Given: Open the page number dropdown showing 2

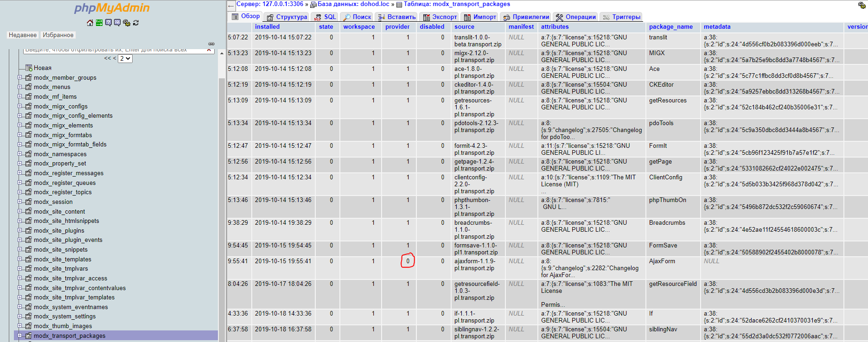Looking at the screenshot, I should (x=125, y=58).
